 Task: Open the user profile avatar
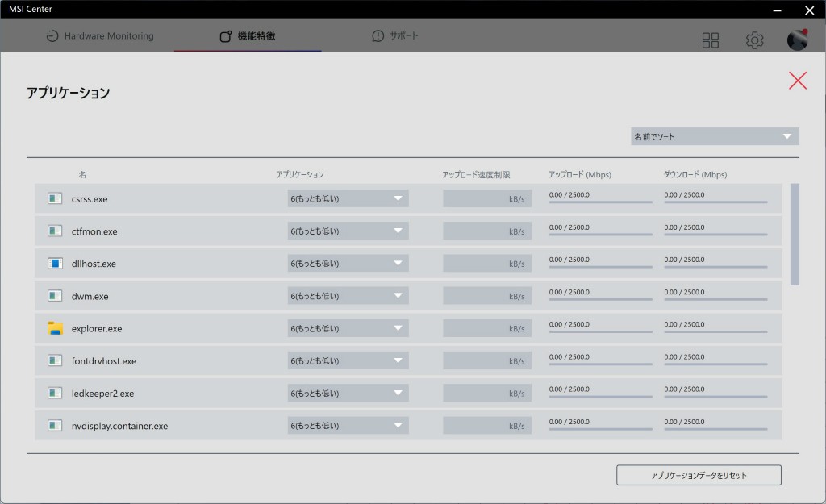[x=797, y=40]
